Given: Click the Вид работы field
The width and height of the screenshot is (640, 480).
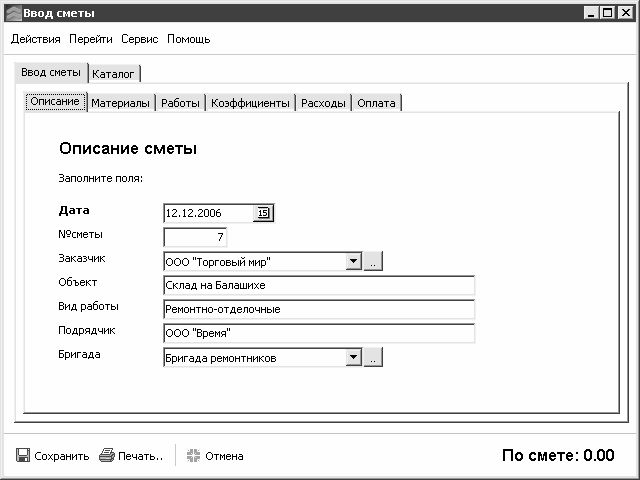Looking at the screenshot, I should pos(319,309).
